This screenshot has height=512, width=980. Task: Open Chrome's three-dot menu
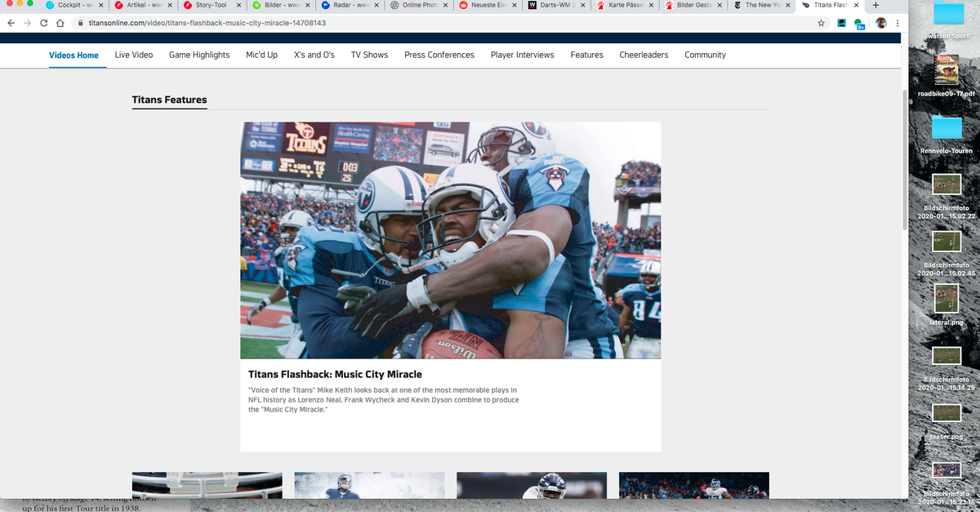(898, 23)
